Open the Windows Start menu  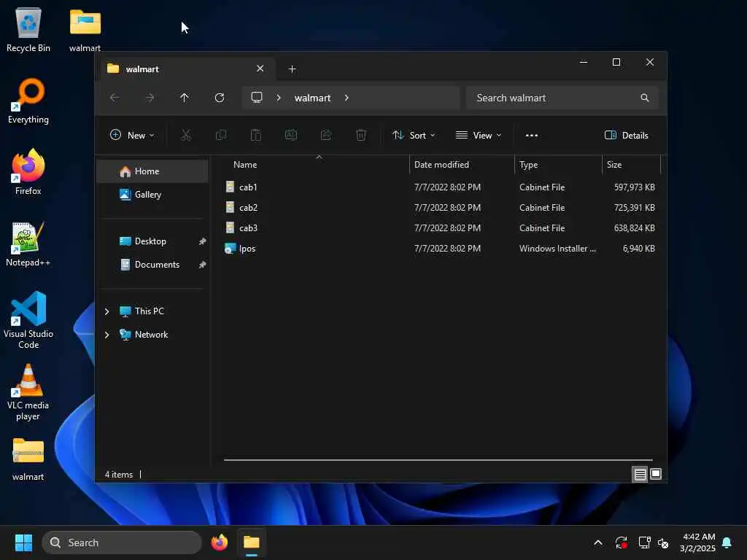click(23, 542)
